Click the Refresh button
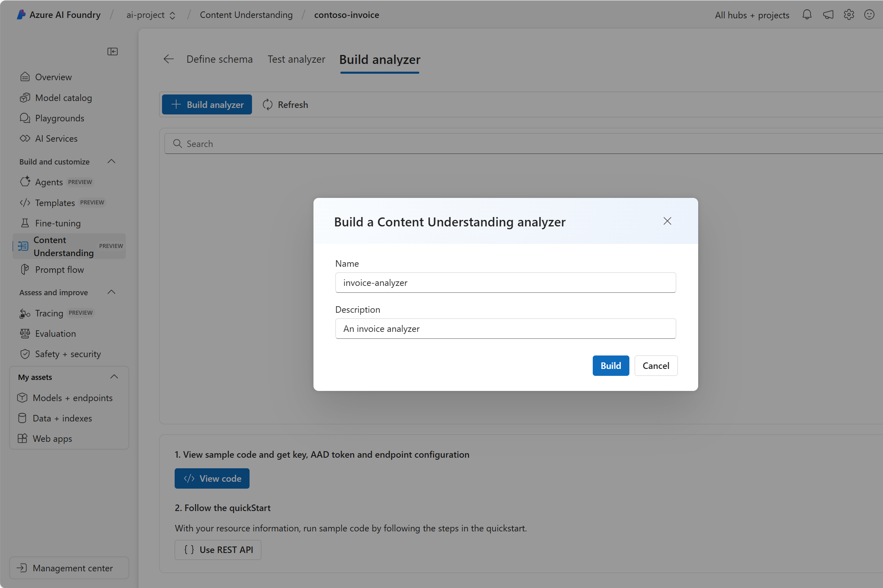This screenshot has height=588, width=883. [x=285, y=105]
